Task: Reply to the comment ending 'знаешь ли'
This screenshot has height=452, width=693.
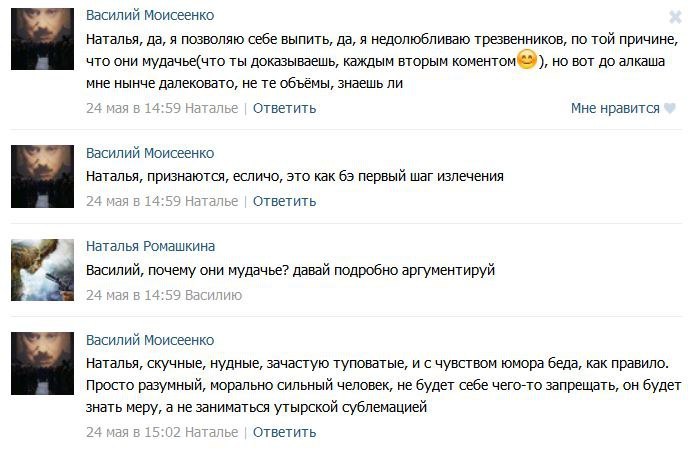Action: (284, 108)
